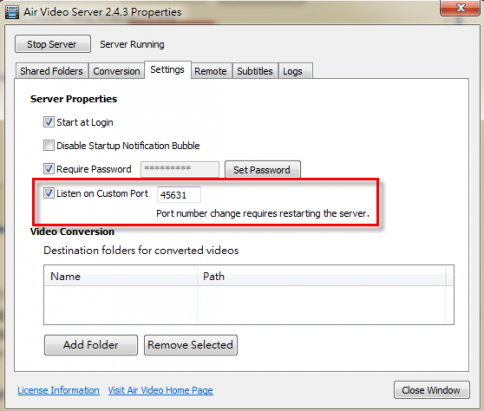This screenshot has height=411, width=484.
Task: Switch to the Shared Folders tab
Action: pyautogui.click(x=51, y=71)
